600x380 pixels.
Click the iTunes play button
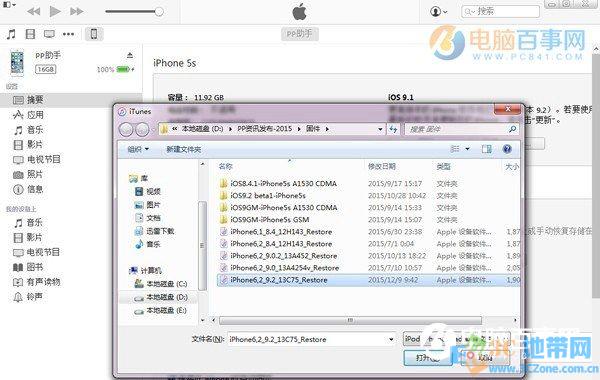(55, 11)
